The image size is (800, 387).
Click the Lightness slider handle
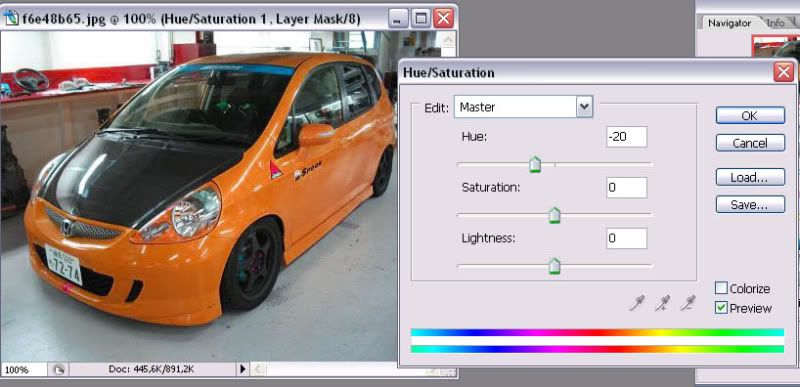click(x=555, y=266)
